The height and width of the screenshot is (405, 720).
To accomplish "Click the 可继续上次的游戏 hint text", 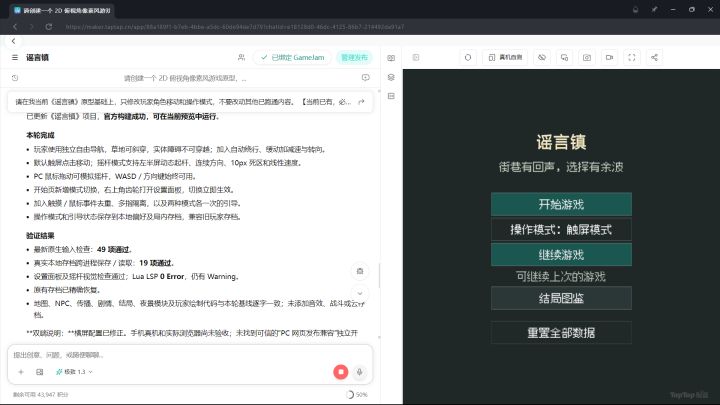I will (561, 276).
